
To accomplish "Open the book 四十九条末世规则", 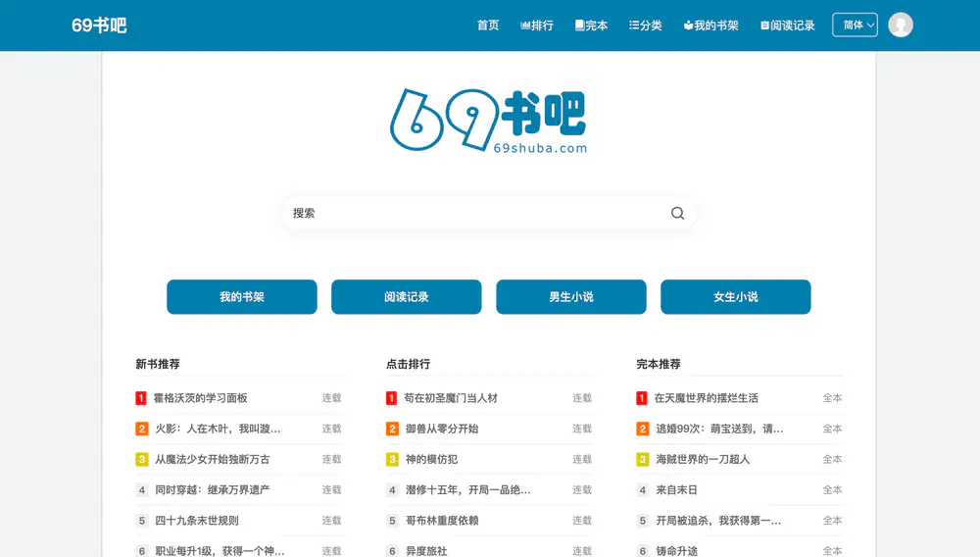I will [197, 521].
